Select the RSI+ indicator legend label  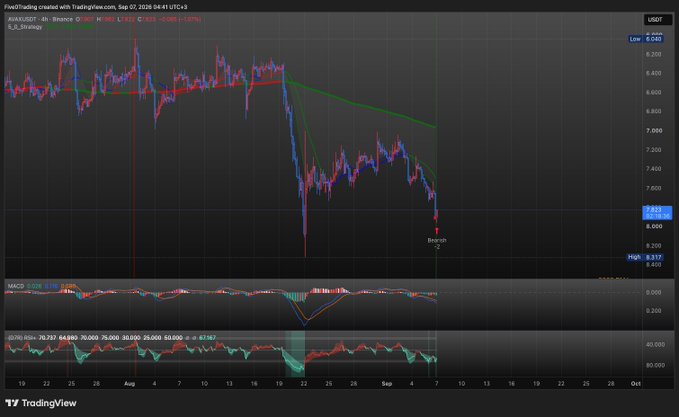coord(22,337)
